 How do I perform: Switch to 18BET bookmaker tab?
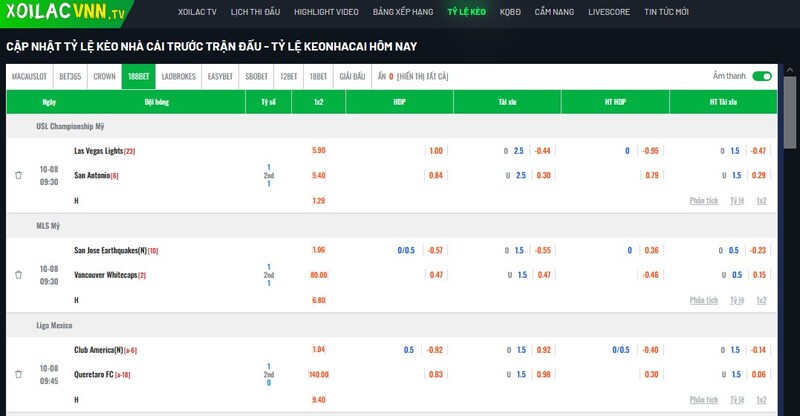(x=318, y=77)
